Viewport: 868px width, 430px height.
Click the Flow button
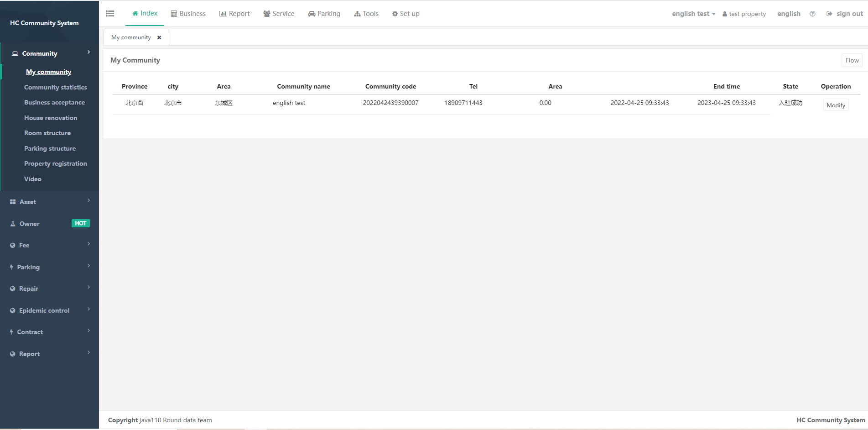(852, 60)
